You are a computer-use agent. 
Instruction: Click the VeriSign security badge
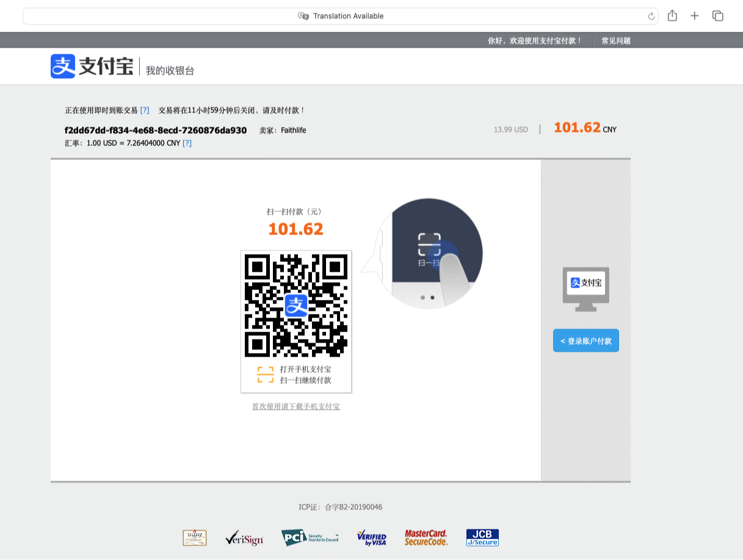[x=244, y=538]
